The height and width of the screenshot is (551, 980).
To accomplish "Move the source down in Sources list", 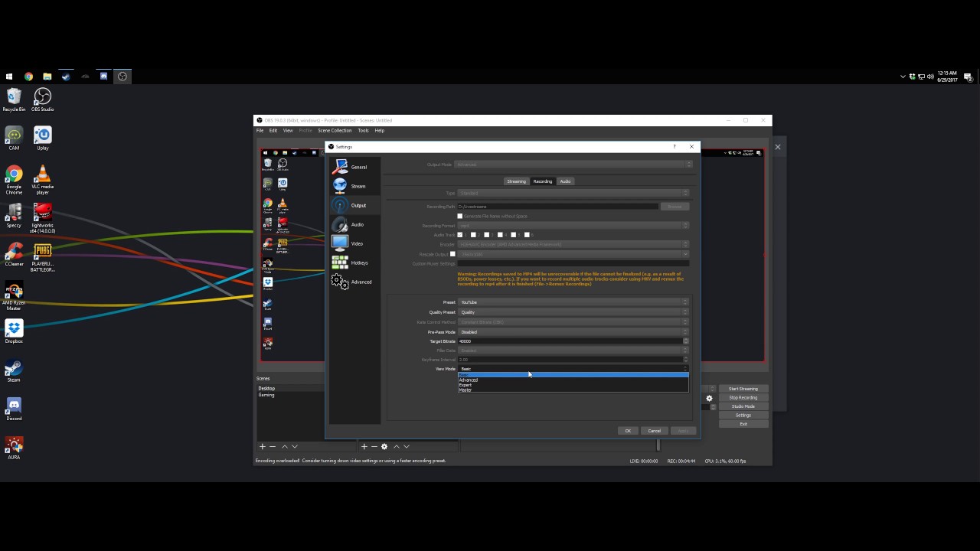I will point(407,446).
